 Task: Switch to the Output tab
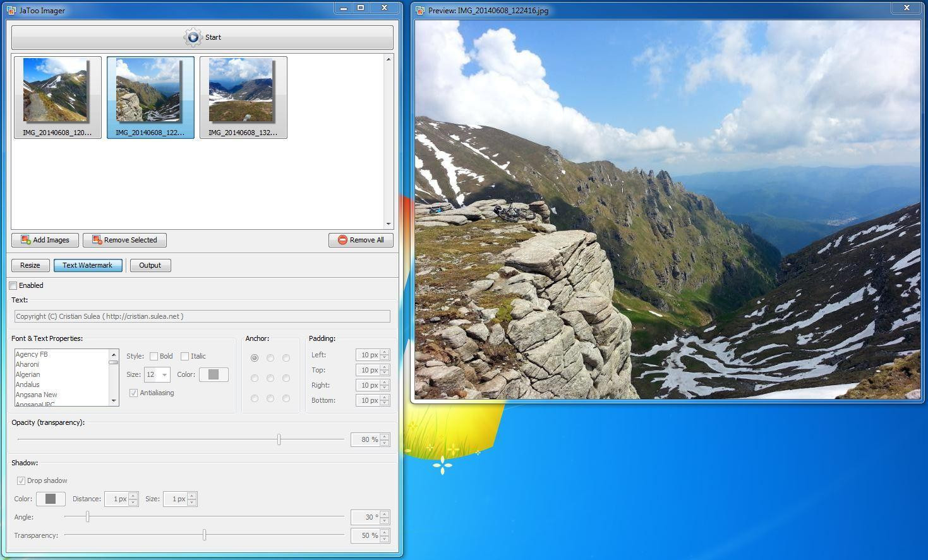150,265
